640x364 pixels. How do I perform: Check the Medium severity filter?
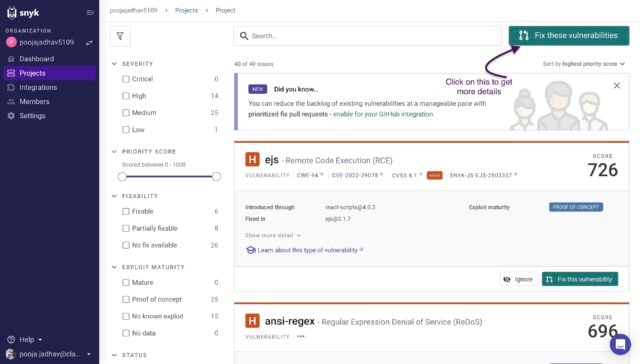coord(126,113)
